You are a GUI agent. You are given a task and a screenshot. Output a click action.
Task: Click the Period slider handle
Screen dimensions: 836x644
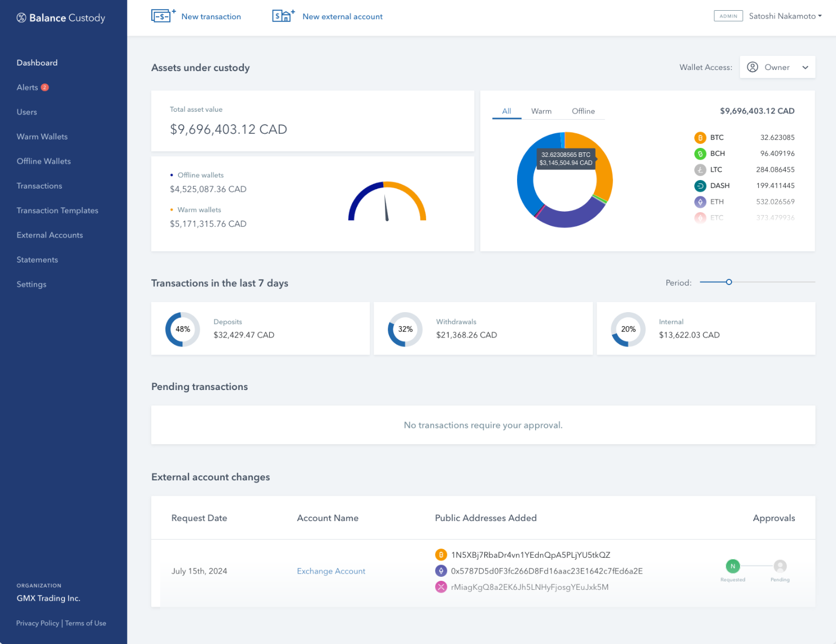point(729,282)
